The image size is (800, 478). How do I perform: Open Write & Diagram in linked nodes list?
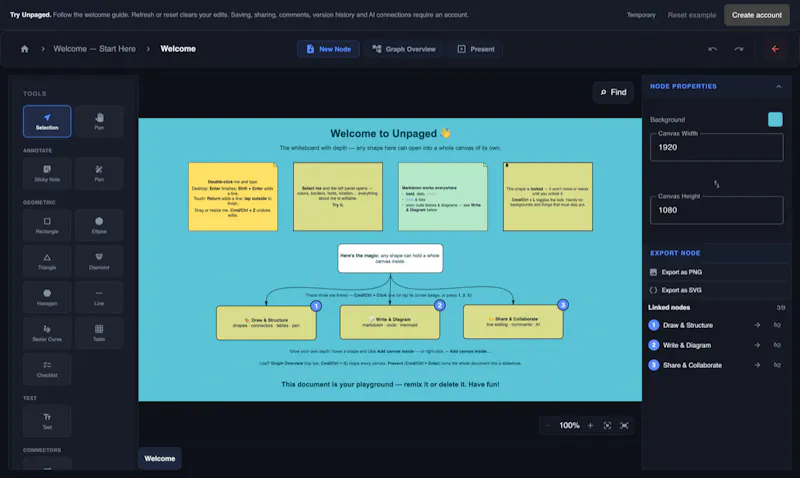(687, 345)
